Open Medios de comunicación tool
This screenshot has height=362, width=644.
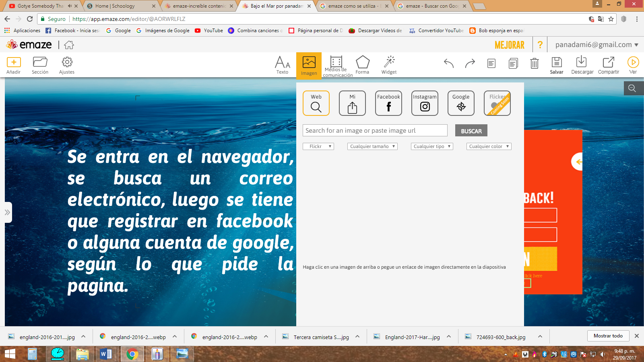coord(337,66)
